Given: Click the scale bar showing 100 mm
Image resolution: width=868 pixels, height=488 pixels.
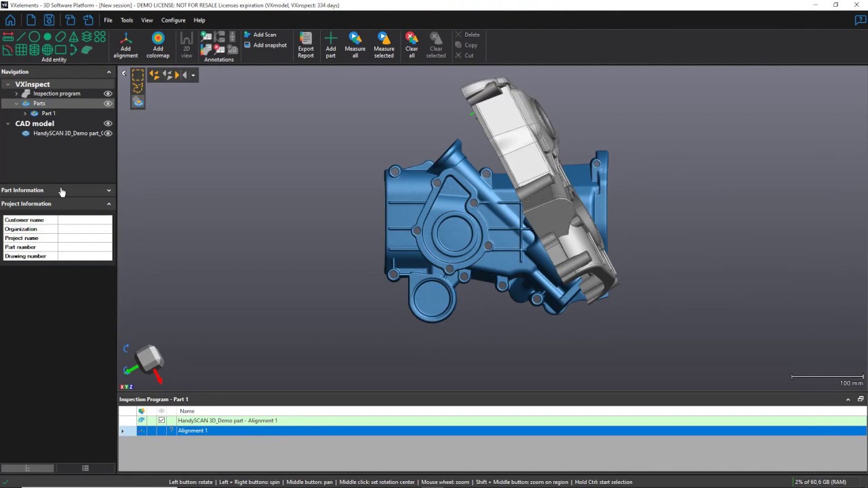Looking at the screenshot, I should click(827, 377).
